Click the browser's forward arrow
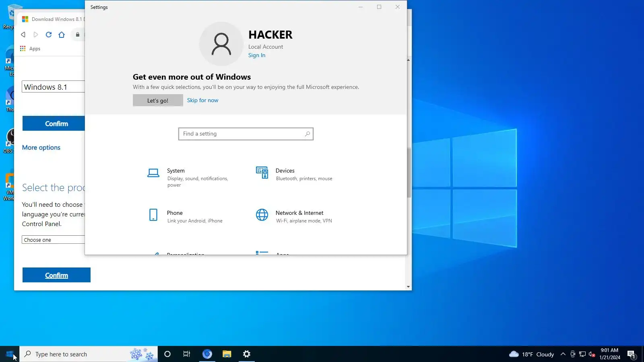Screen dimensions: 644x362 pos(36,35)
